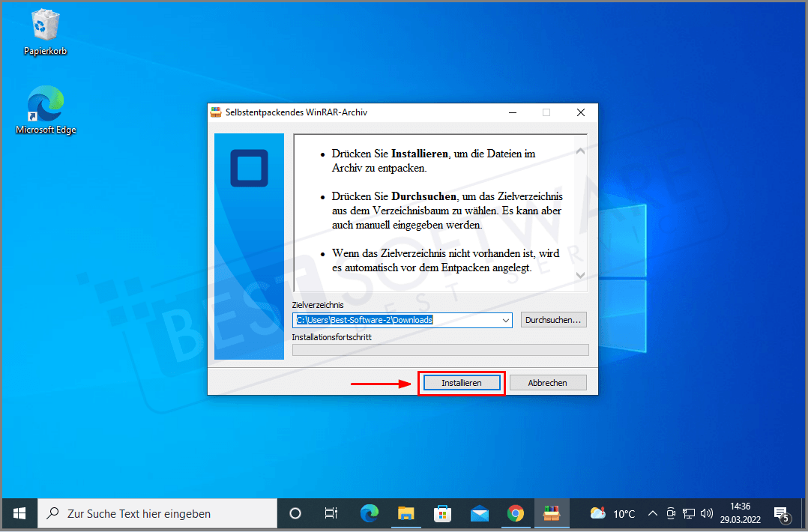Open WinRAR from the taskbar
This screenshot has height=532, width=808.
(x=552, y=513)
